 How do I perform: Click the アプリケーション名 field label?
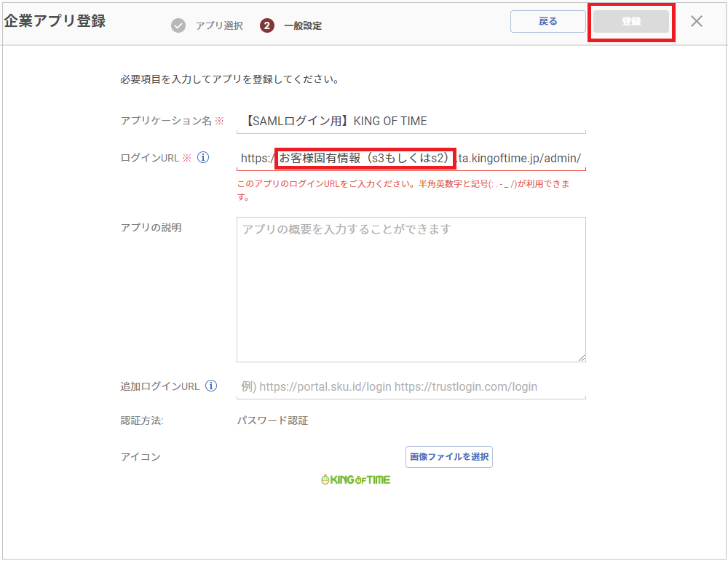coord(166,121)
